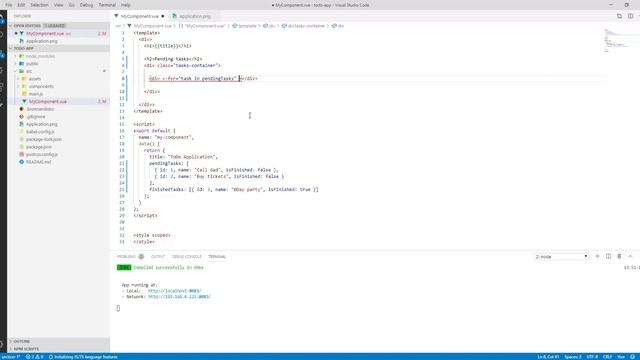Open the View menu
Screen dimensions: 640x360
(x=58, y=5)
